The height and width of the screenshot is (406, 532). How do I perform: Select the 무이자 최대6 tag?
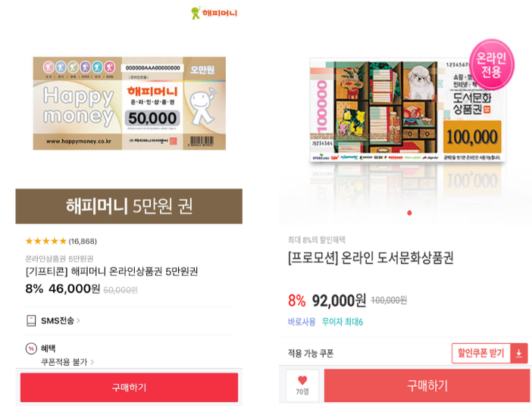(x=343, y=322)
